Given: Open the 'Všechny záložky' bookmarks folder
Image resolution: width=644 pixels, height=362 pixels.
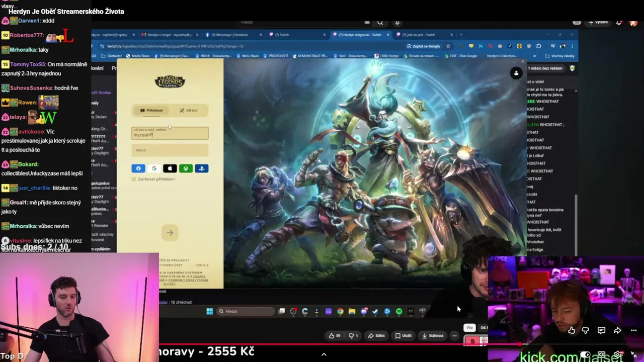Looking at the screenshot, I should click(x=560, y=56).
